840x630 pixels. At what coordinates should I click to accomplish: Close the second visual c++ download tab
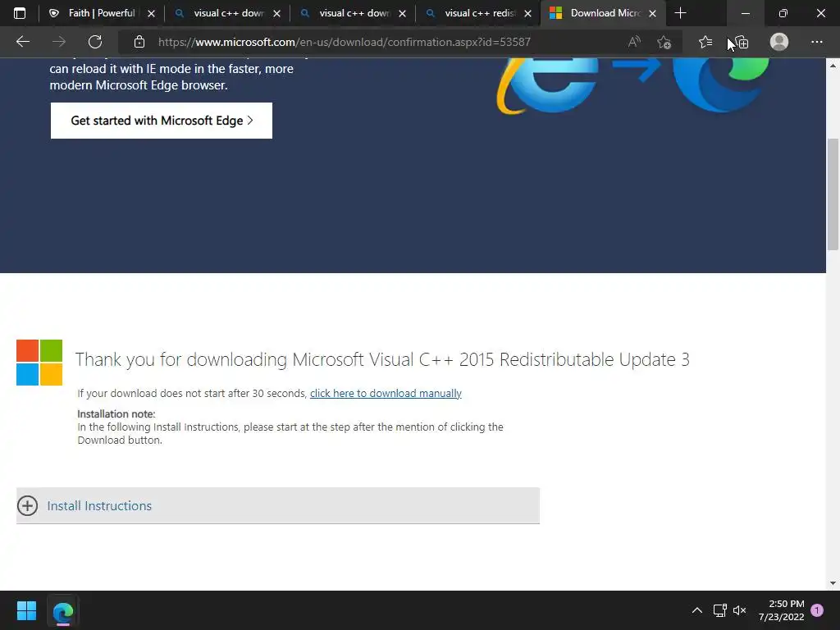(402, 13)
